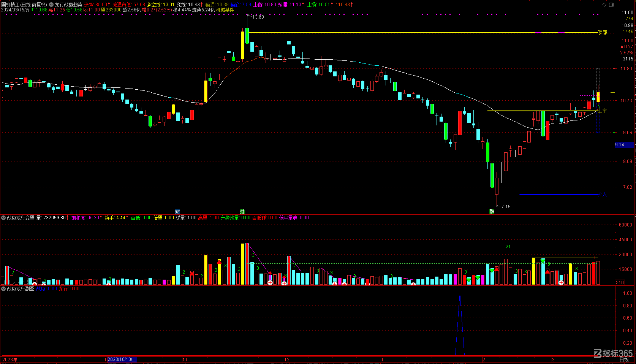Click the 多空线: 13.01 readout

tap(161, 5)
